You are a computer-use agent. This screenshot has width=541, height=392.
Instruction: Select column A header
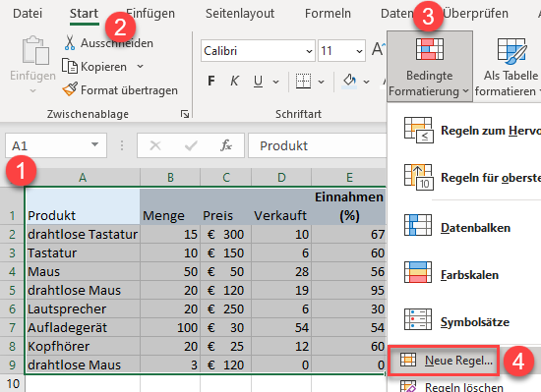[x=83, y=178]
